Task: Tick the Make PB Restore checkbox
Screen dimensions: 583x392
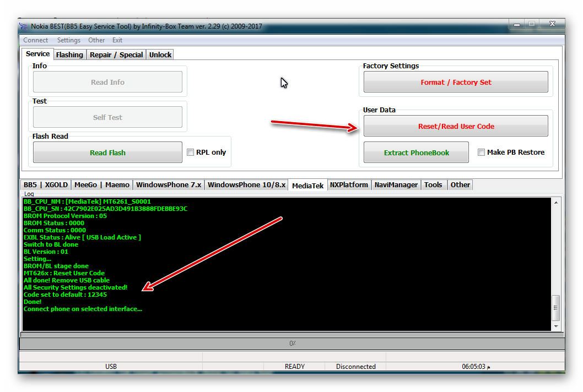Action: click(481, 153)
